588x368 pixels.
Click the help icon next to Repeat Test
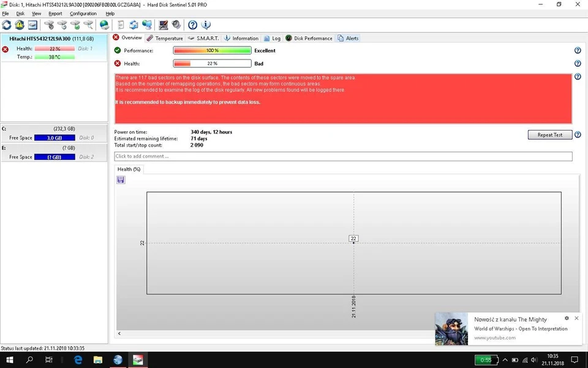pyautogui.click(x=578, y=134)
